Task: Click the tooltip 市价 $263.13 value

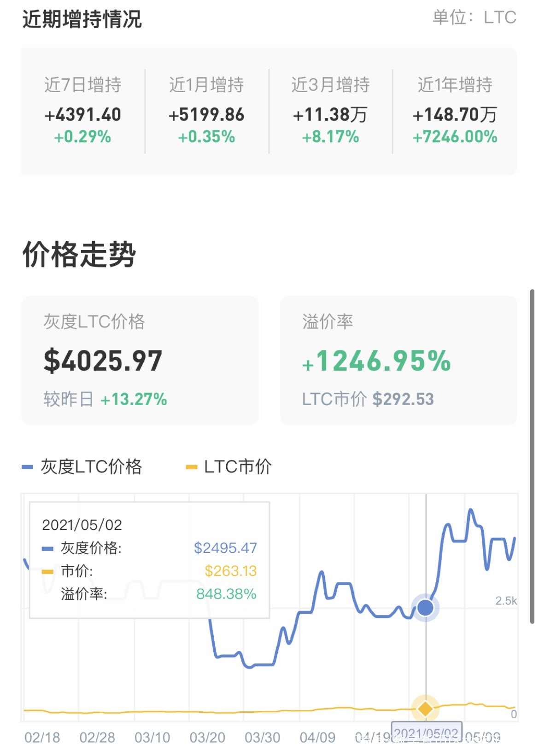Action: click(230, 571)
